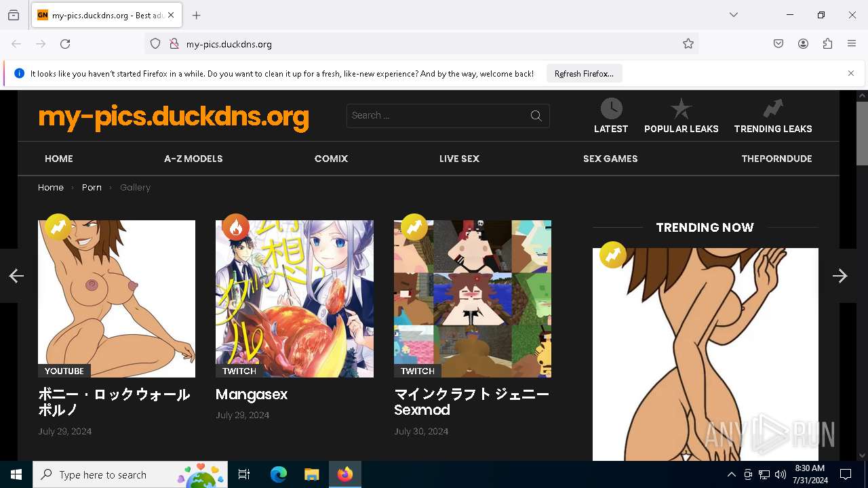
Task: Click the browser Back arrow
Action: pos(16,44)
